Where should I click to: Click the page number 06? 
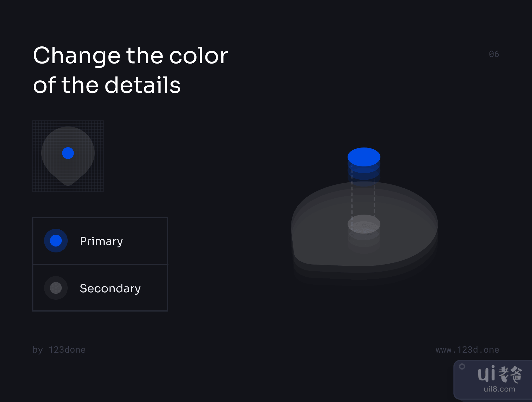(x=494, y=54)
